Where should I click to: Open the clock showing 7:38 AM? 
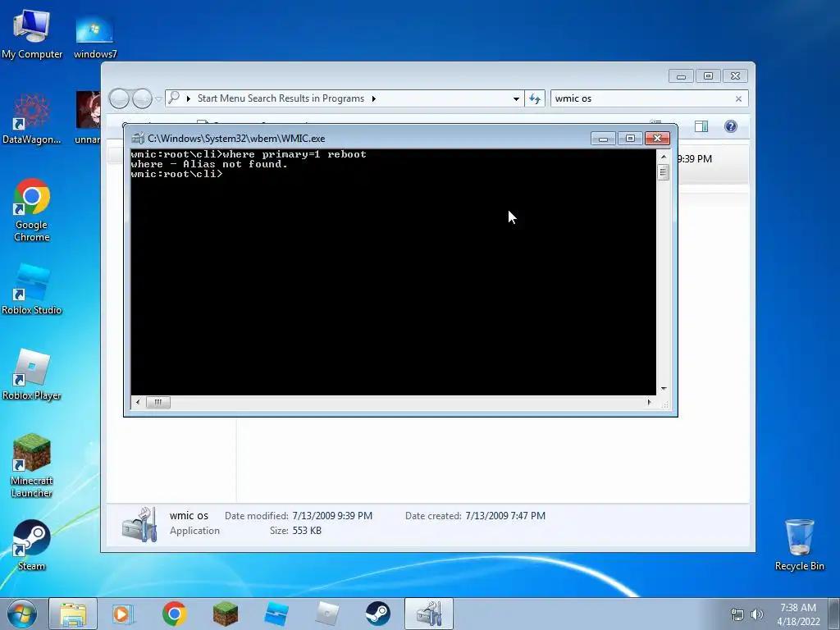tap(798, 614)
